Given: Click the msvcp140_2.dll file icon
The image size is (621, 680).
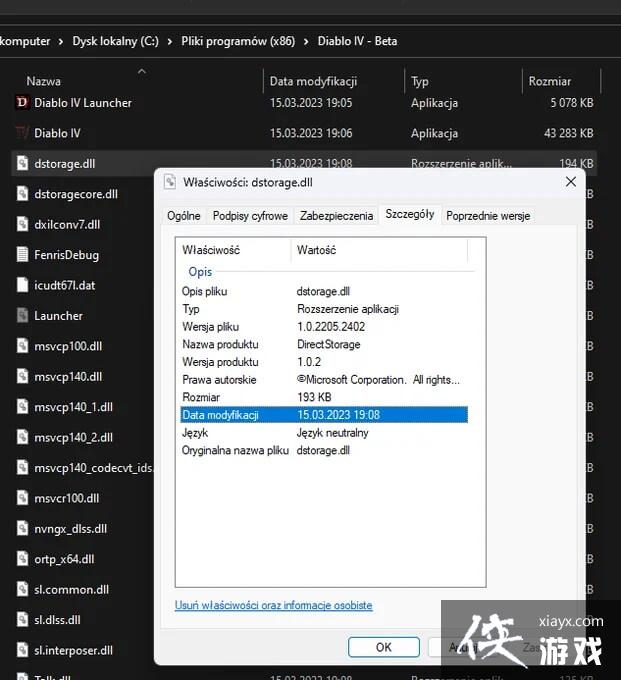Looking at the screenshot, I should pos(22,437).
